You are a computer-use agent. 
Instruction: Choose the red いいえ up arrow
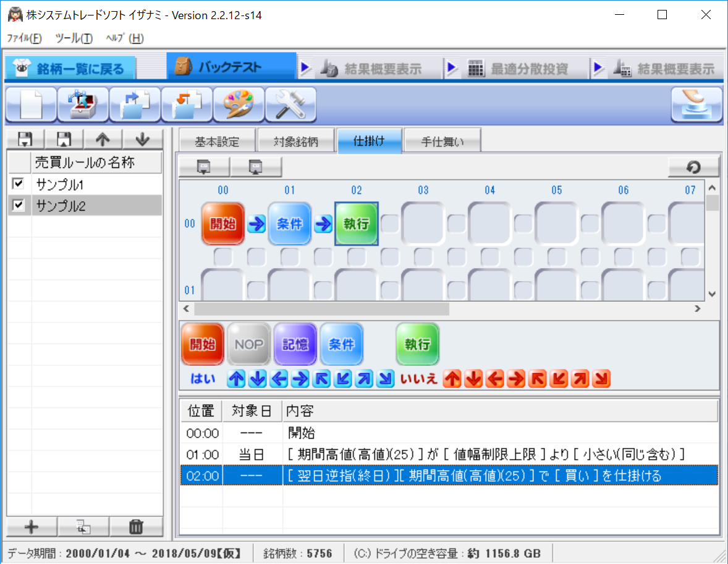pos(452,379)
